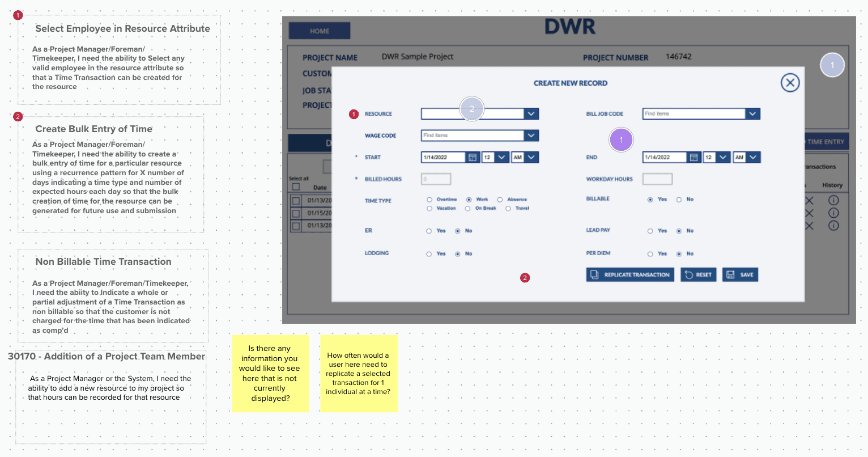Open the START date calendar picker
The image size is (868, 457).
[x=473, y=157]
